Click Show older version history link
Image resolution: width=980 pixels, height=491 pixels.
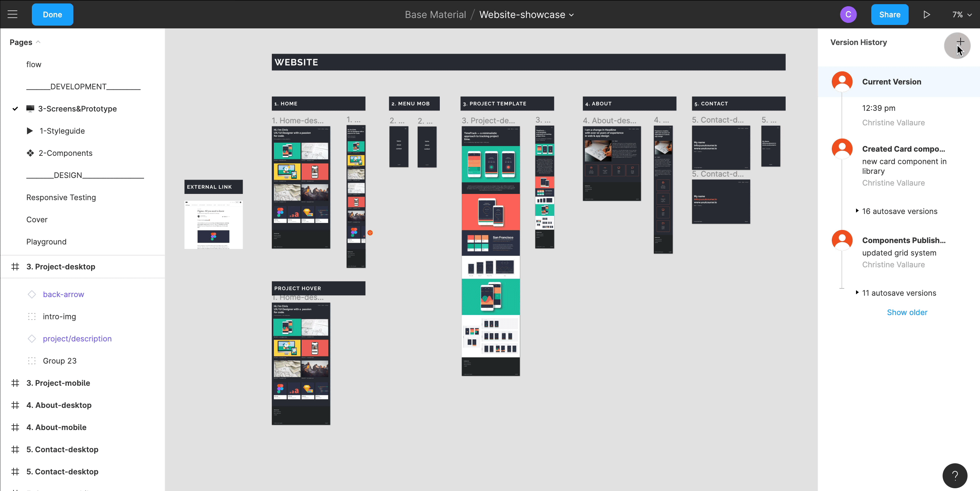click(907, 312)
